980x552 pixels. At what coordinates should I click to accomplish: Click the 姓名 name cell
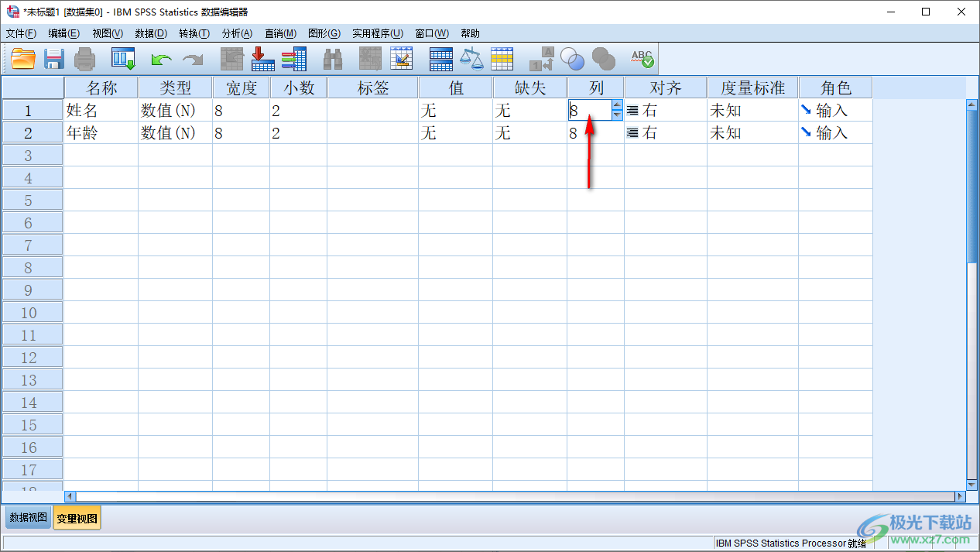pyautogui.click(x=101, y=110)
